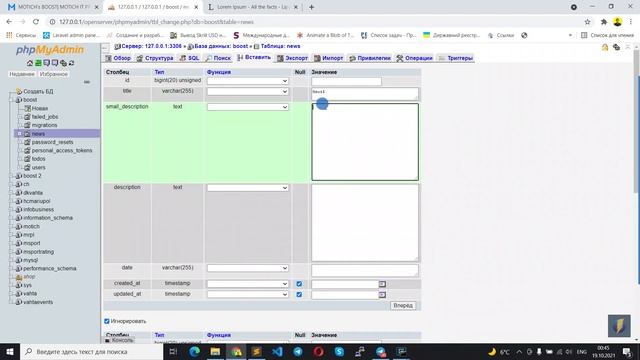This screenshot has width=640, height=360.
Task: Open calendar picker for created_at value
Action: pyautogui.click(x=382, y=284)
